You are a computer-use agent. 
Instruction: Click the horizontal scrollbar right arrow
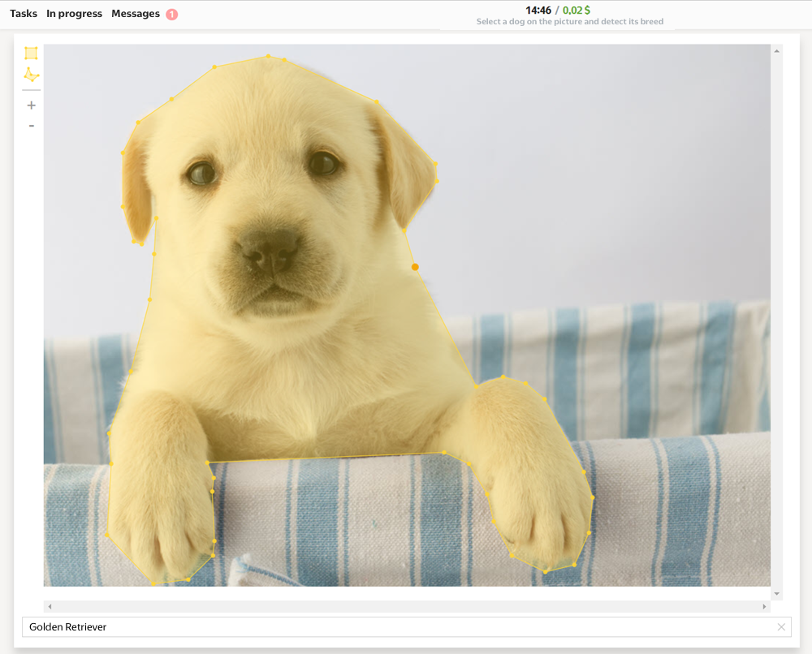[764, 606]
